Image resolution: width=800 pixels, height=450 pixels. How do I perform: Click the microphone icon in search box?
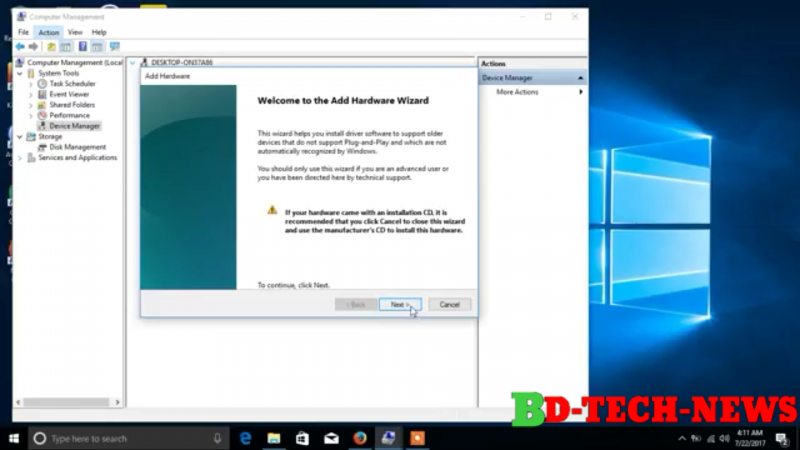(x=217, y=438)
